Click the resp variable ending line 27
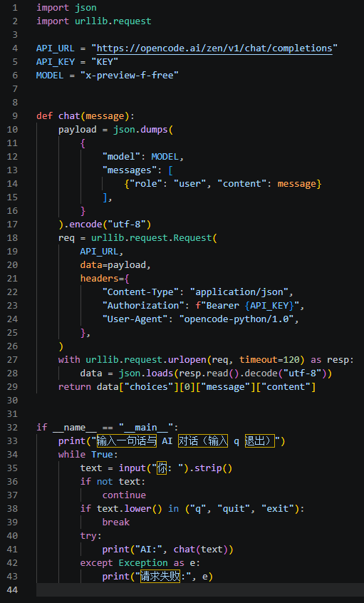Screen dimensions: 364x603 (338, 359)
